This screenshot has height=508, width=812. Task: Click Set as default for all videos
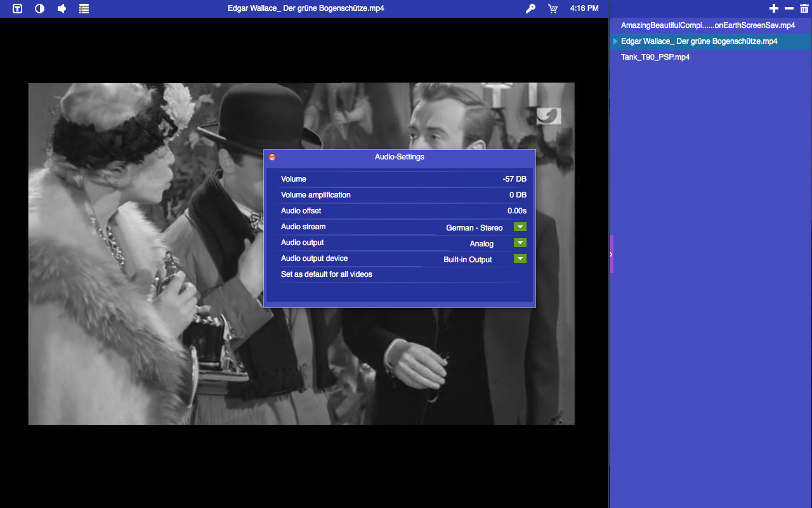(327, 274)
